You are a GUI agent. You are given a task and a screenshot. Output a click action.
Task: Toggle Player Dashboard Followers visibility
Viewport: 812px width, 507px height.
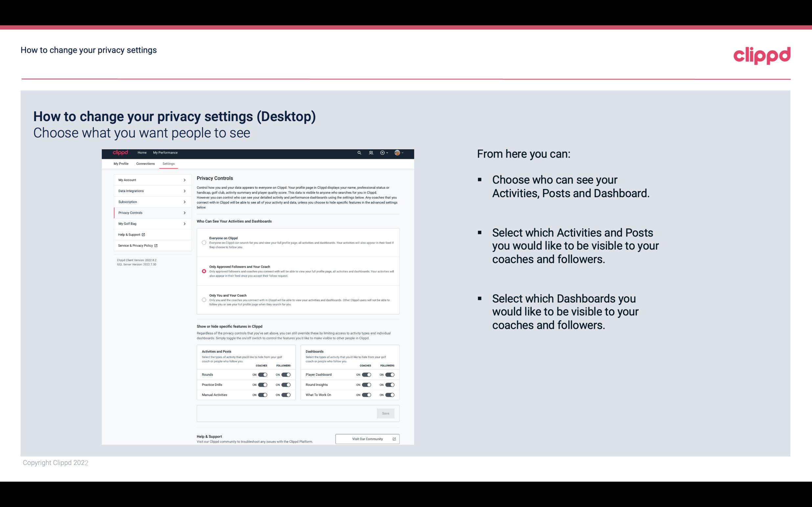tap(390, 374)
